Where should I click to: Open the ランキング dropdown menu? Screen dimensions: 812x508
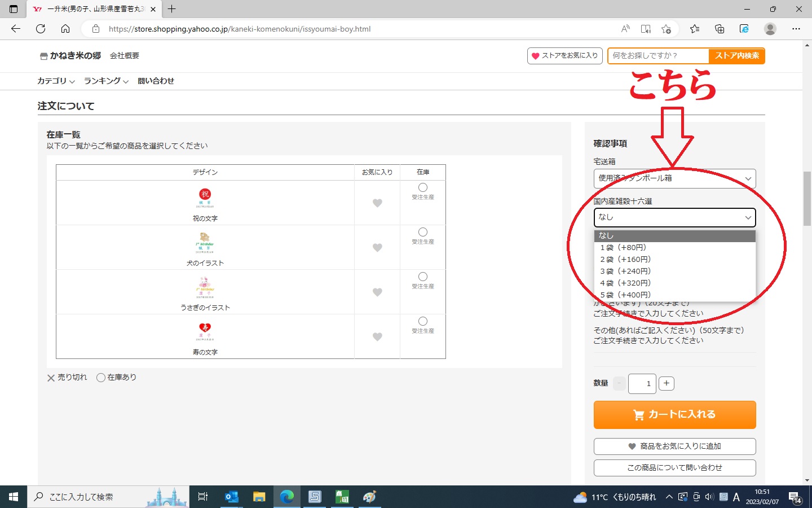pos(106,81)
